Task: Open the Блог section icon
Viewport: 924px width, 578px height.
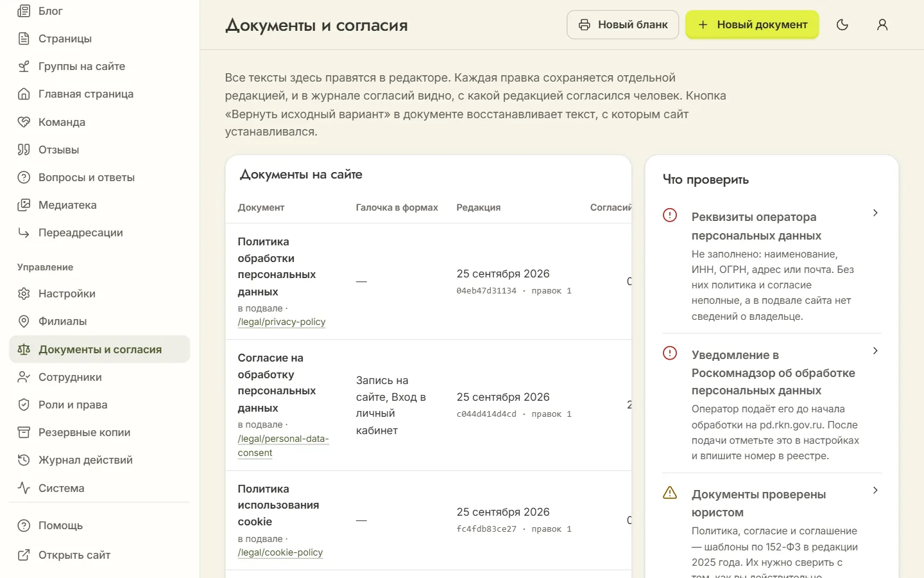Action: pyautogui.click(x=24, y=11)
